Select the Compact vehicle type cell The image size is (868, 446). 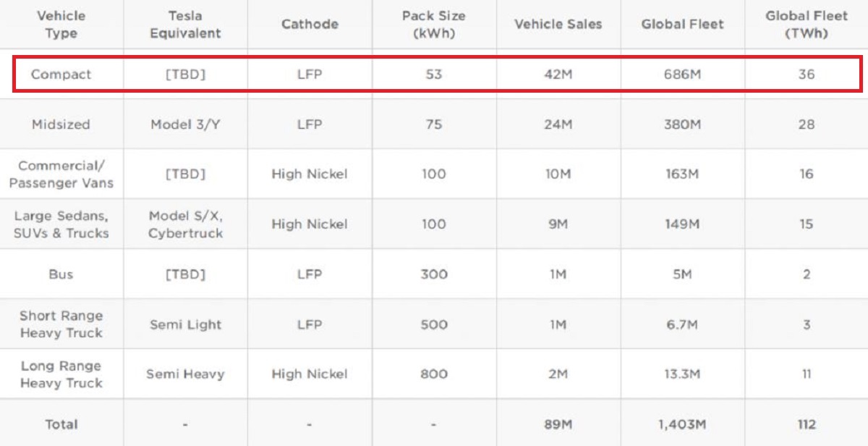click(x=61, y=75)
